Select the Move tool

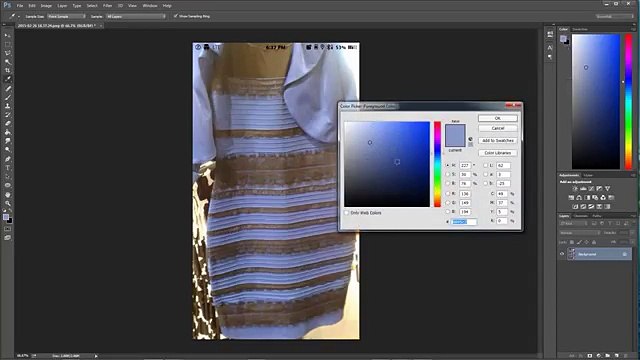pos(7,36)
